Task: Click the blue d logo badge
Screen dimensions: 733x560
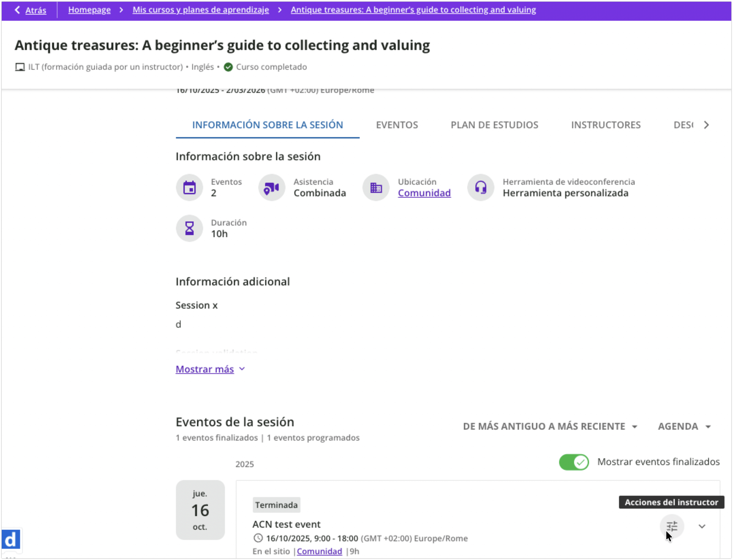Action: tap(11, 539)
